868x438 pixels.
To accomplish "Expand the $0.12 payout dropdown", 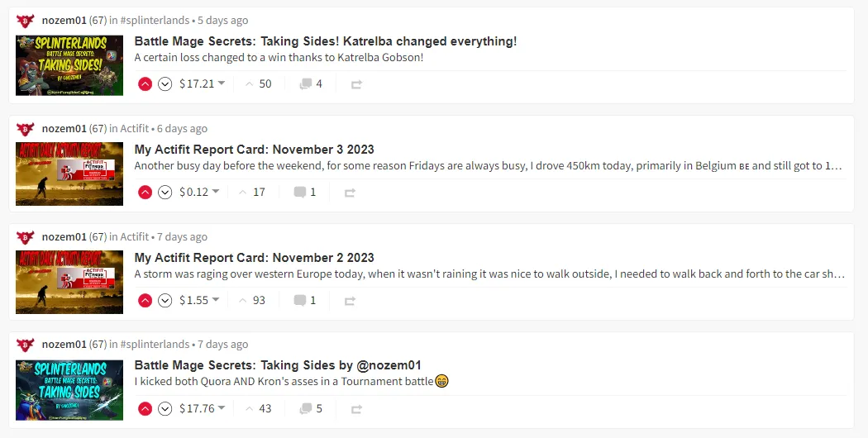I will (199, 192).
